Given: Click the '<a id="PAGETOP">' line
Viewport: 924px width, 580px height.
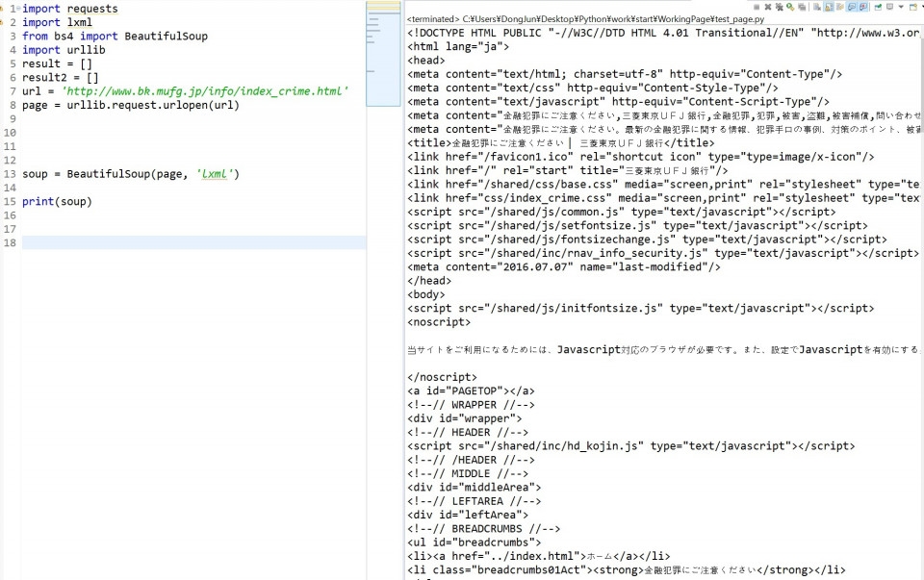Looking at the screenshot, I should [x=471, y=391].
